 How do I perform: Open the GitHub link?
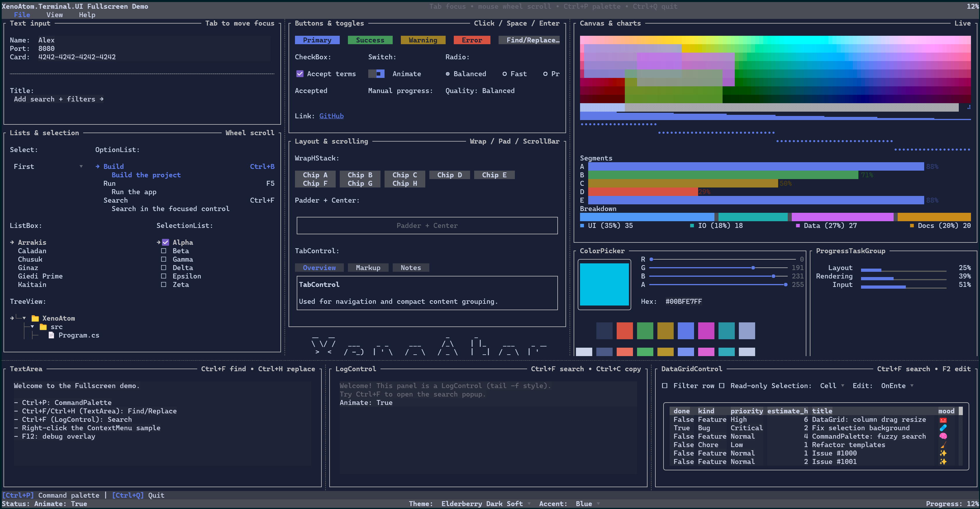331,116
